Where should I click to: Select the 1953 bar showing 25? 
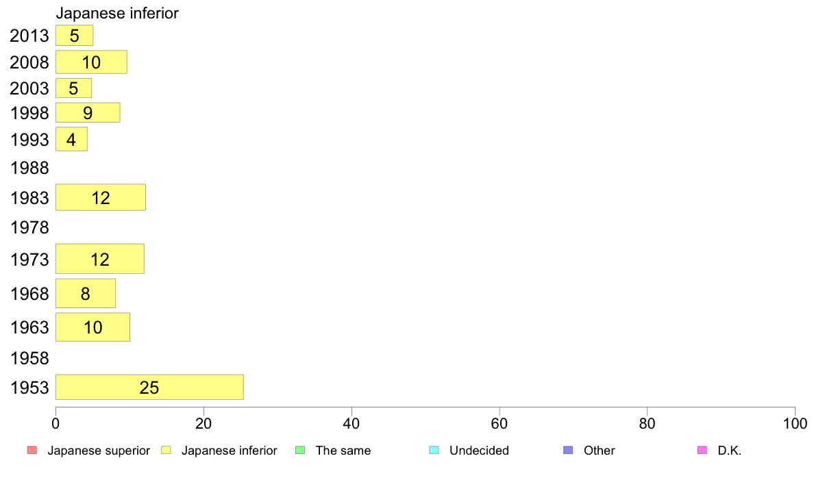[149, 387]
